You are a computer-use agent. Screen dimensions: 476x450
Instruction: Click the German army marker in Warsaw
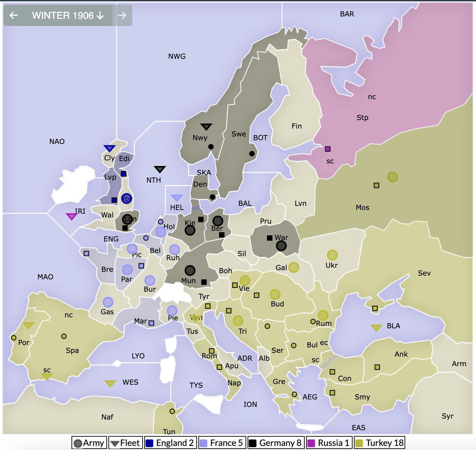pyautogui.click(x=281, y=245)
